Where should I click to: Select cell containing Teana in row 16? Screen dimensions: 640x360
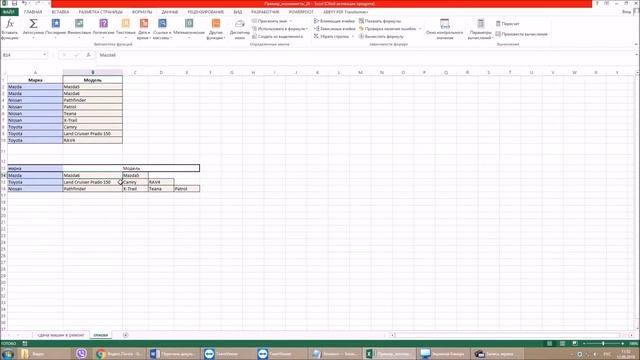click(161, 189)
